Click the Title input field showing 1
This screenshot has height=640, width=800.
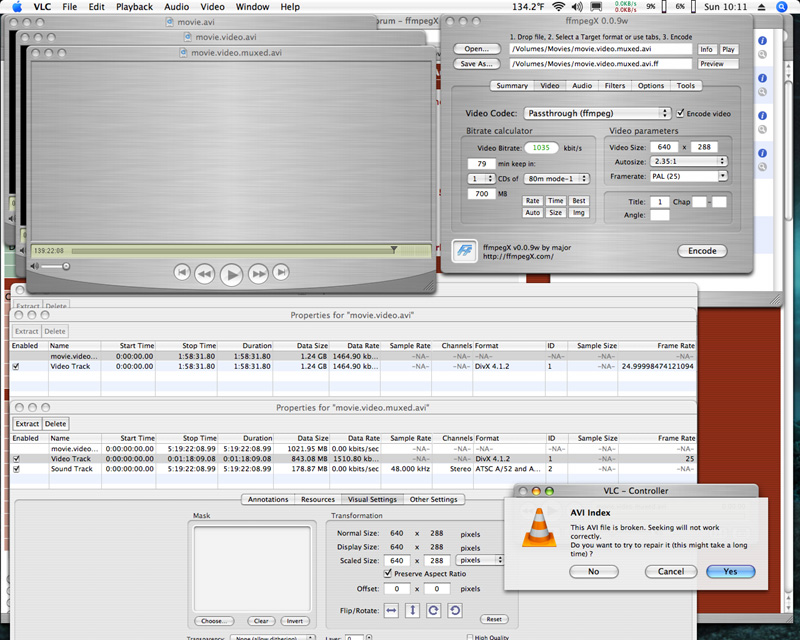click(660, 202)
